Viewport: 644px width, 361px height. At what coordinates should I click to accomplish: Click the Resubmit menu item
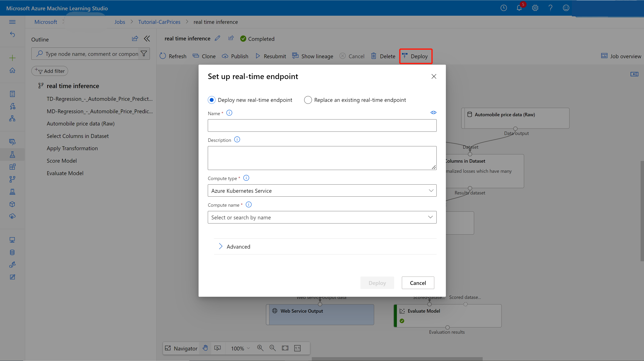click(x=271, y=56)
